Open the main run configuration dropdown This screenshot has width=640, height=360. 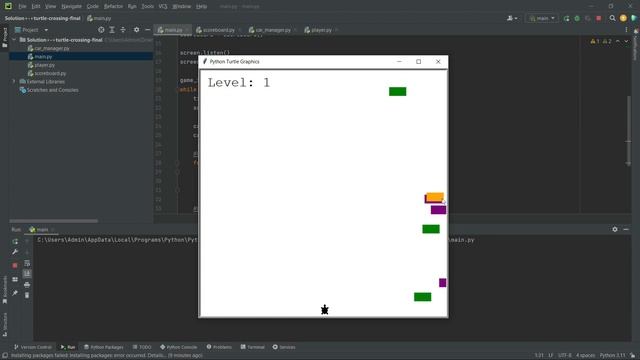coord(542,18)
